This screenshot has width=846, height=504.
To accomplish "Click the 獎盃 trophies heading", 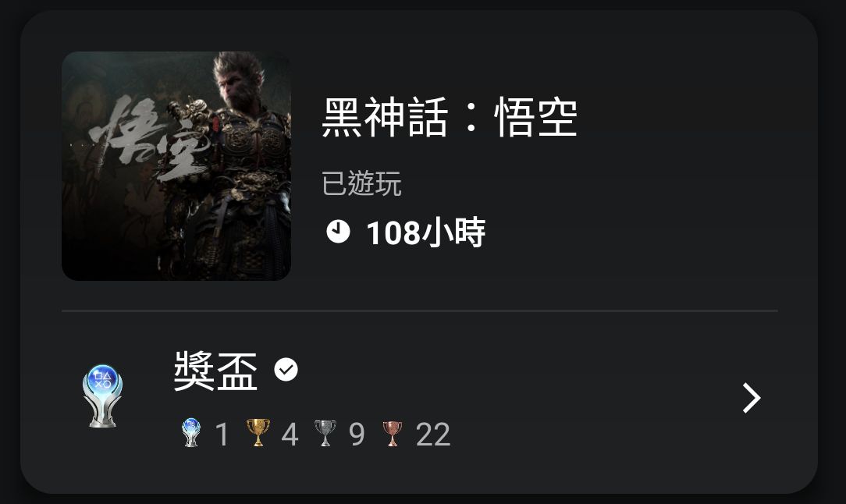I will (x=216, y=371).
